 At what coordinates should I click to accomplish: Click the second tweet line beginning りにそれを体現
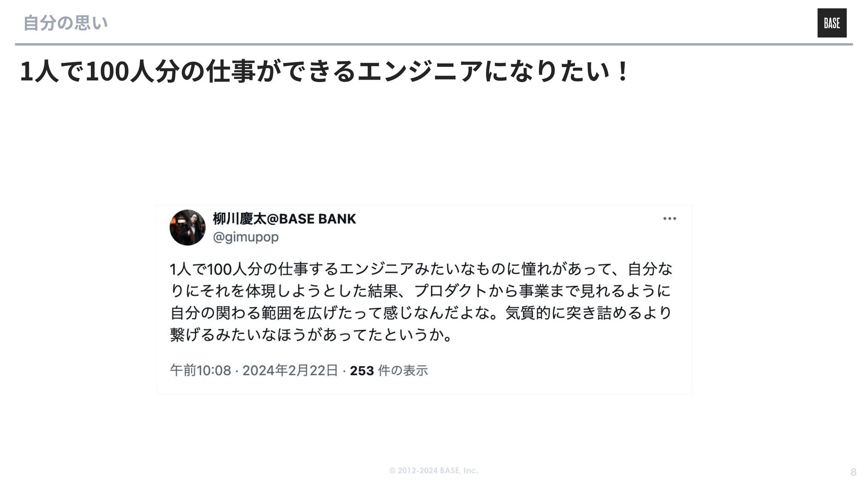[x=420, y=291]
